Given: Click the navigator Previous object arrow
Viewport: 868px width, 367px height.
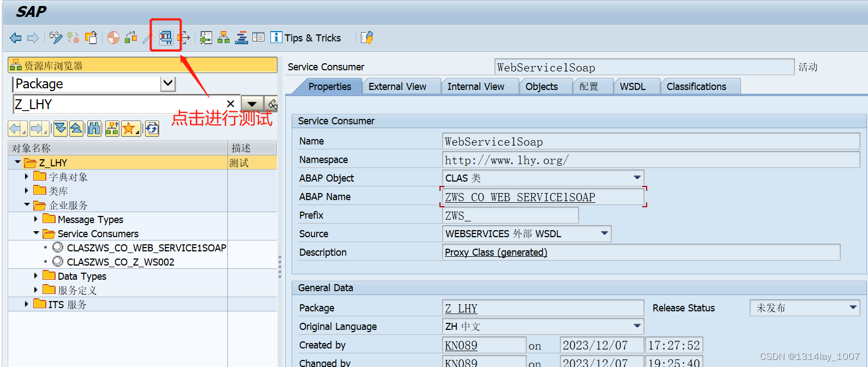Looking at the screenshot, I should tap(17, 129).
